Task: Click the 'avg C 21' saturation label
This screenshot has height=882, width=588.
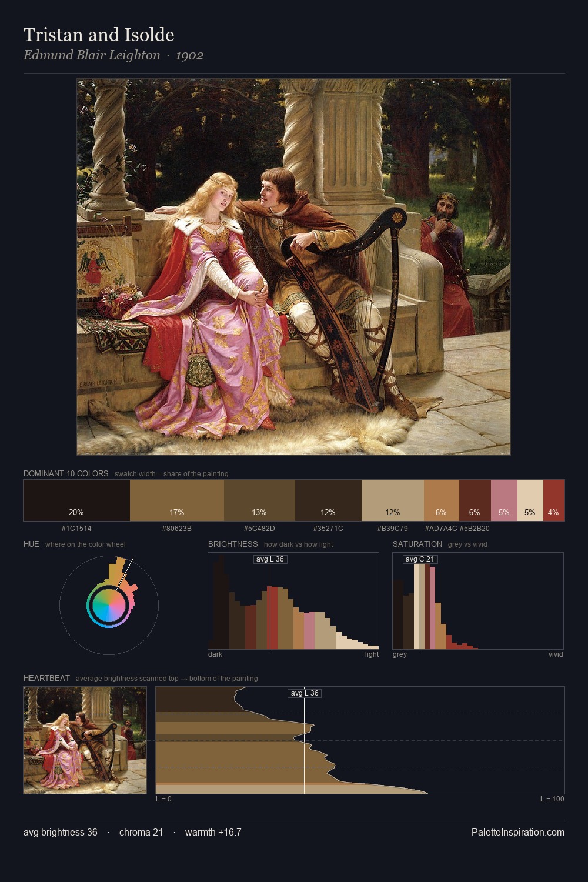Action: (x=420, y=559)
